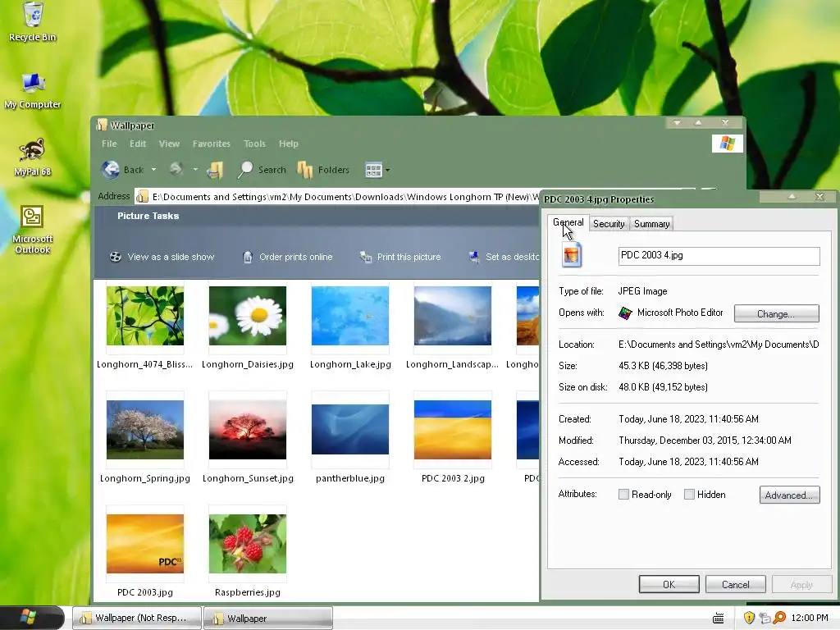
Task: Click Cancel in the Properties dialog
Action: tap(735, 584)
